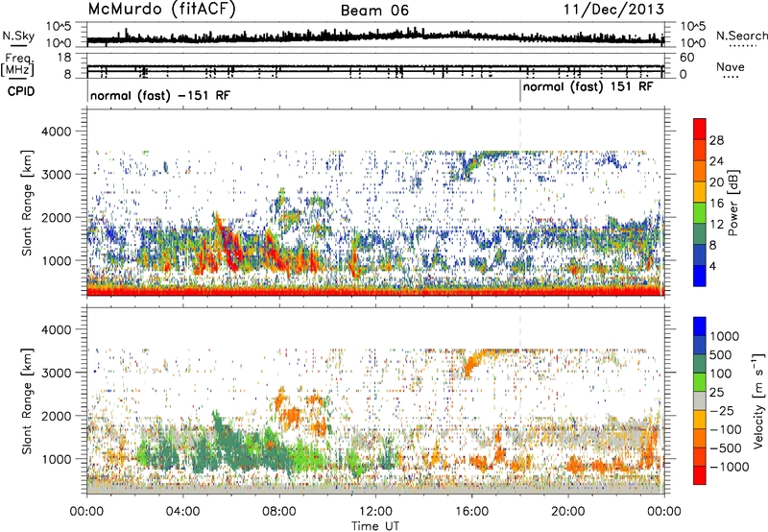The width and height of the screenshot is (768, 532).
Task: Click the date 11/Dec/2013
Action: (x=613, y=10)
